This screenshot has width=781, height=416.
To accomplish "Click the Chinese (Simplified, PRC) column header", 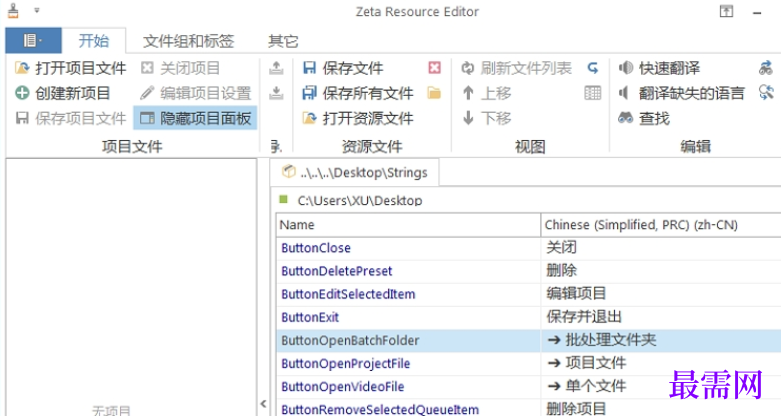I will [x=661, y=225].
